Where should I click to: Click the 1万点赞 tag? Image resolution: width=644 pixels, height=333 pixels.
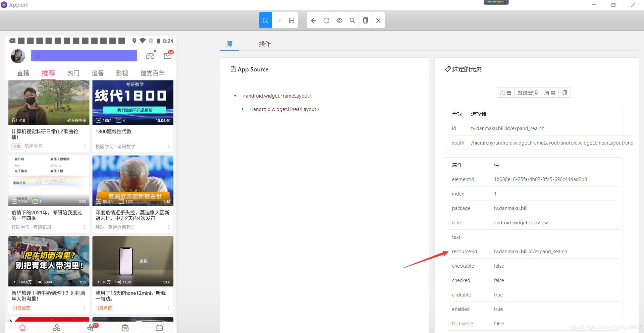(x=104, y=308)
